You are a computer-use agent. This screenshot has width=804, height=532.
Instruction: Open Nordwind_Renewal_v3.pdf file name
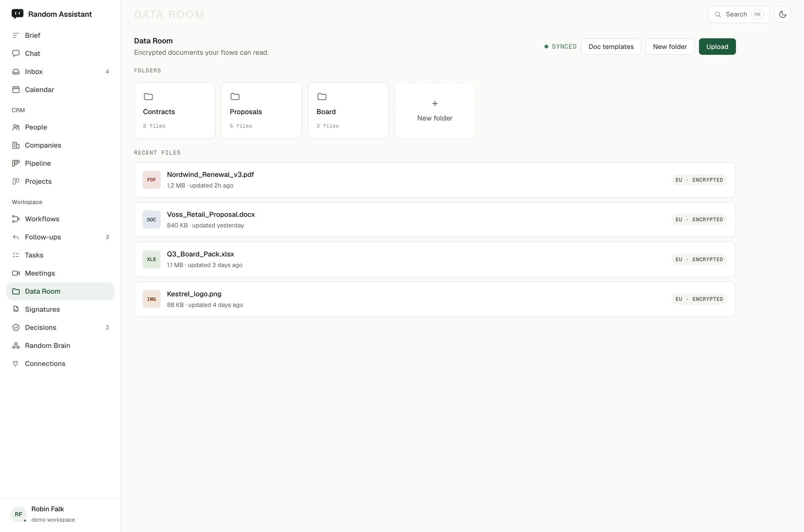(x=210, y=175)
